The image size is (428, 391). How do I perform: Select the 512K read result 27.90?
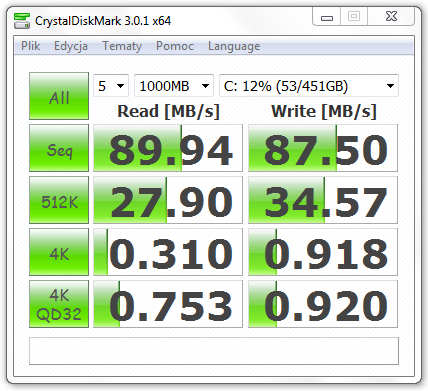168,200
